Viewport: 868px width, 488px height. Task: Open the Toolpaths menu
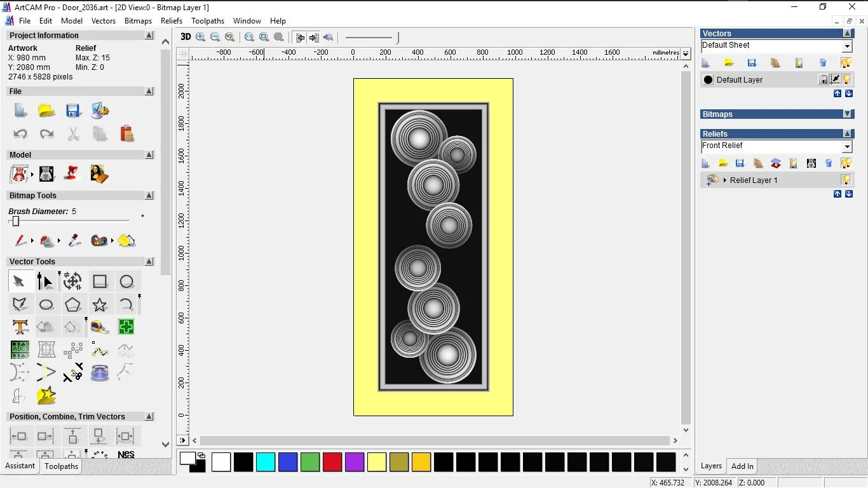click(x=208, y=21)
